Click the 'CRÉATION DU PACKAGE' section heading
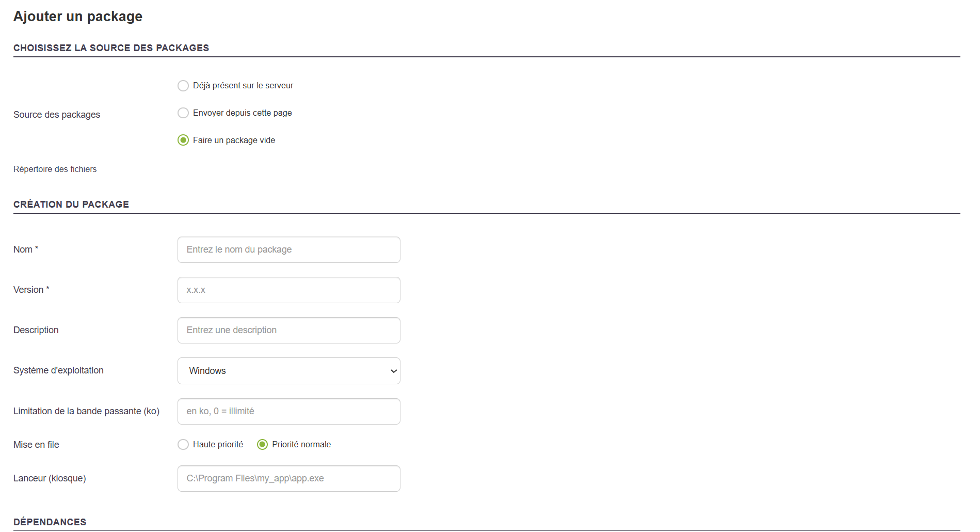980x532 pixels. (71, 205)
